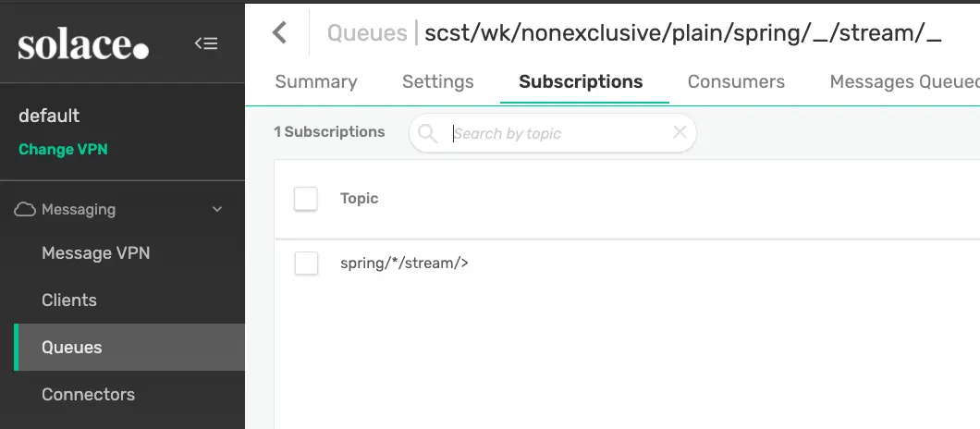This screenshot has width=980, height=429.
Task: Click the Solace logo
Action: [x=83, y=43]
